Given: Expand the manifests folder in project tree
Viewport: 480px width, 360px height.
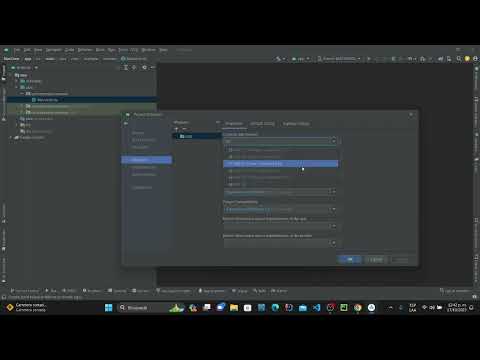Looking at the screenshot, I should pos(17,81).
